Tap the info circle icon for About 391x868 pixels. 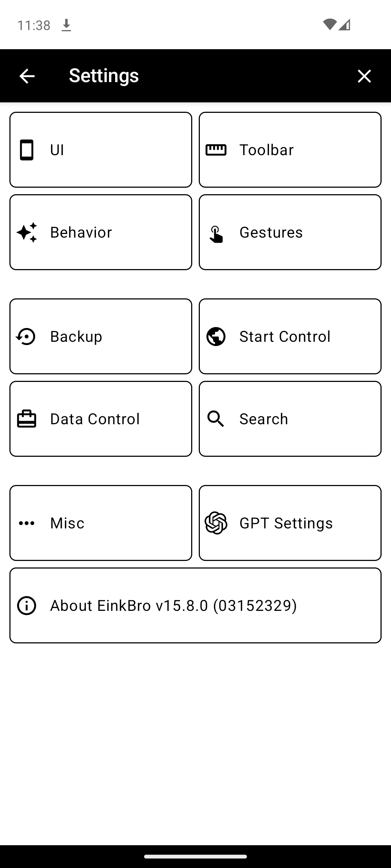point(26,605)
